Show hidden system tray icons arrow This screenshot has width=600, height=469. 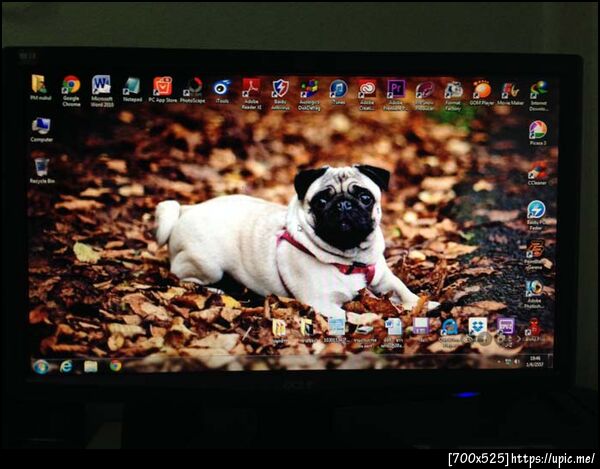499,361
